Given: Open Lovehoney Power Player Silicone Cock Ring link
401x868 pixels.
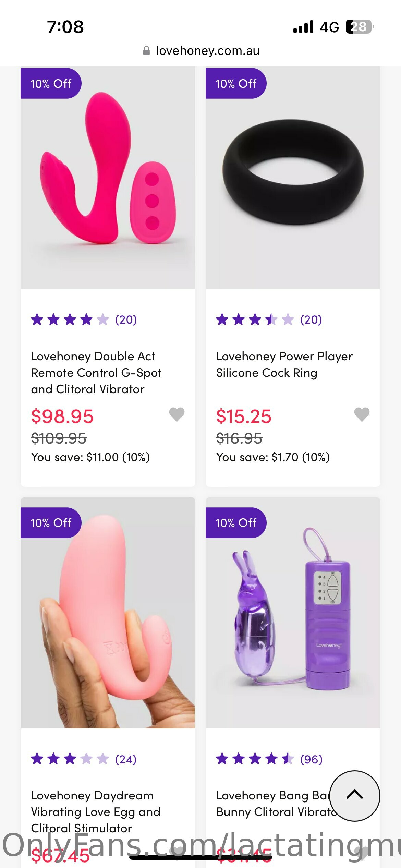Looking at the screenshot, I should (x=284, y=364).
